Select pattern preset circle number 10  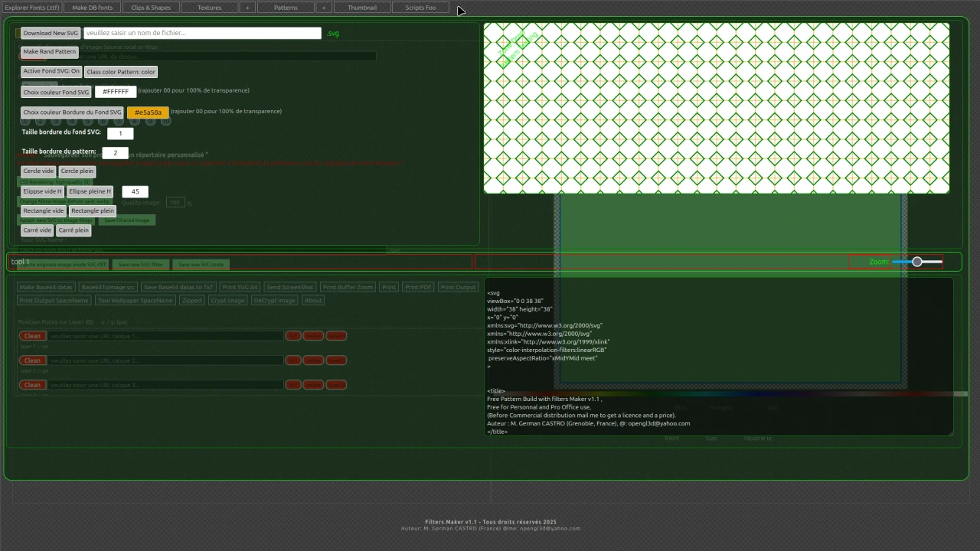click(x=165, y=121)
